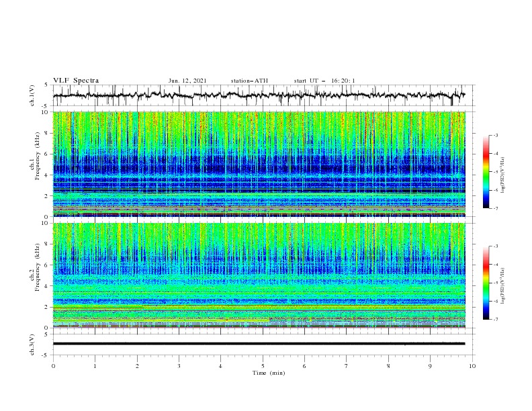Click the 'start UT = 16:20:1' label
This screenshot has width=532, height=411.
[324, 81]
